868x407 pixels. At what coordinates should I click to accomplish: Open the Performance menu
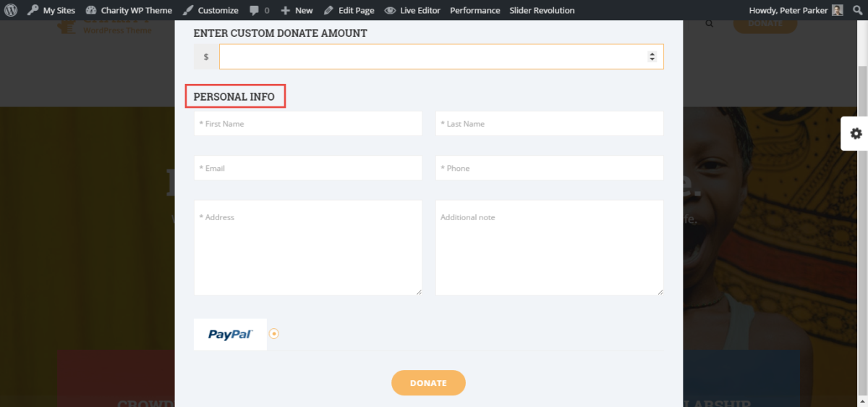[475, 10]
